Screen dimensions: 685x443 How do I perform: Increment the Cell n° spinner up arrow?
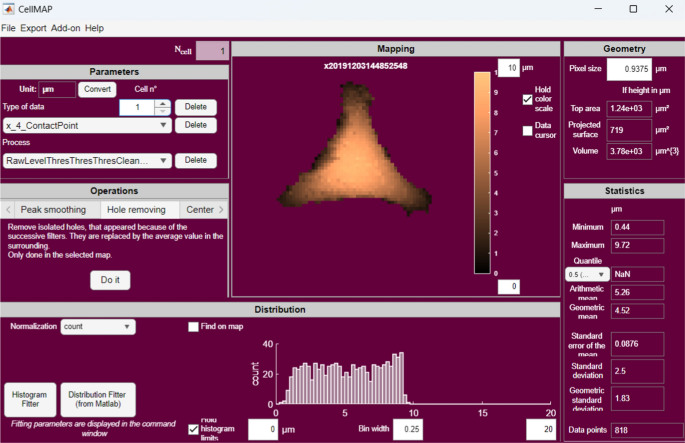pos(163,103)
